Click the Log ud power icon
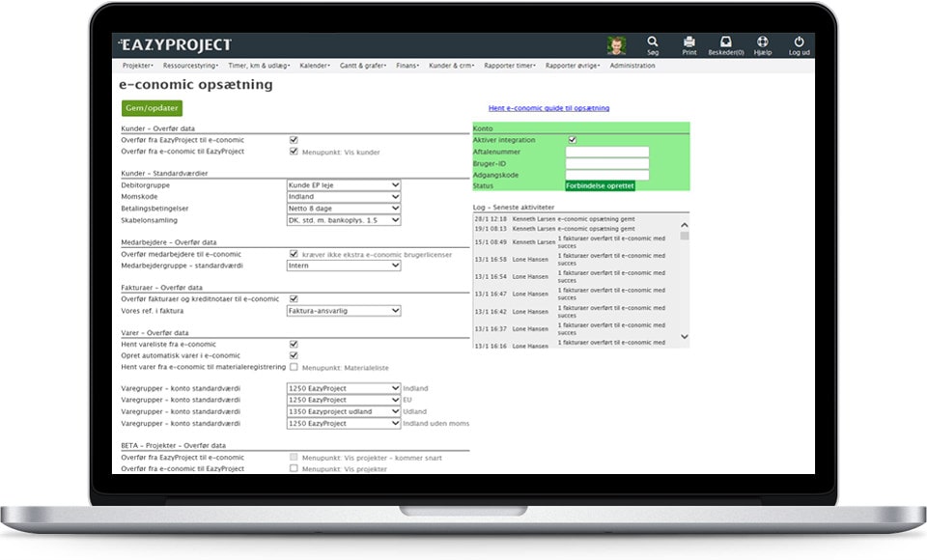Screen dimensions: 927x560 799,42
